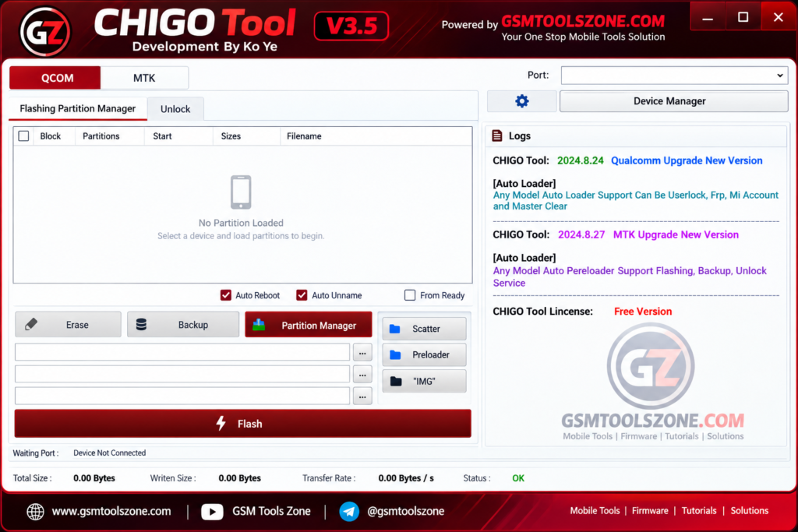Click the YouTube play icon in footer
The width and height of the screenshot is (798, 532).
pos(212,511)
